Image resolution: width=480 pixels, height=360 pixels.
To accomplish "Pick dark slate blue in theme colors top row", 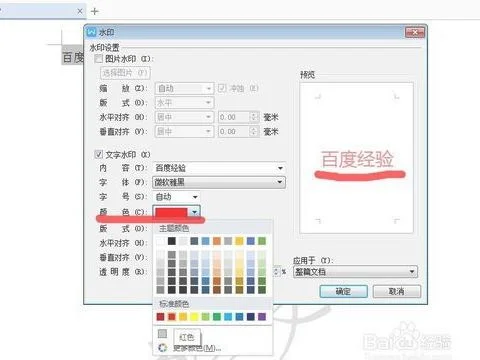I will (194, 241).
